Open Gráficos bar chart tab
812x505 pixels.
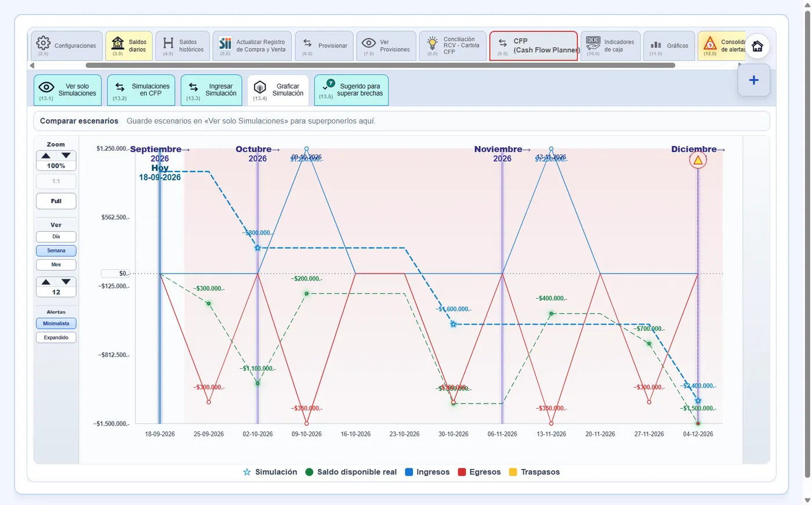669,46
